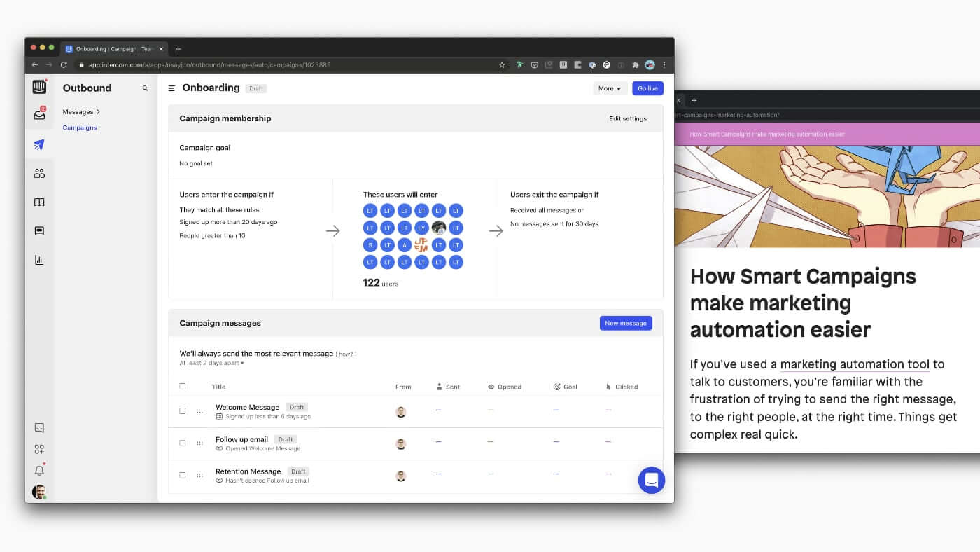Screen dimensions: 980x552
Task: Click the Outbound paper plane icon
Action: point(39,145)
